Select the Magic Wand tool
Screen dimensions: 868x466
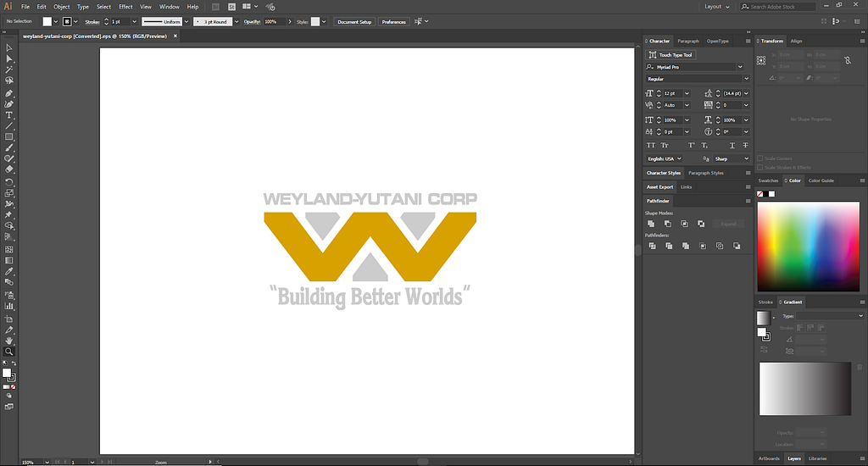pyautogui.click(x=8, y=69)
